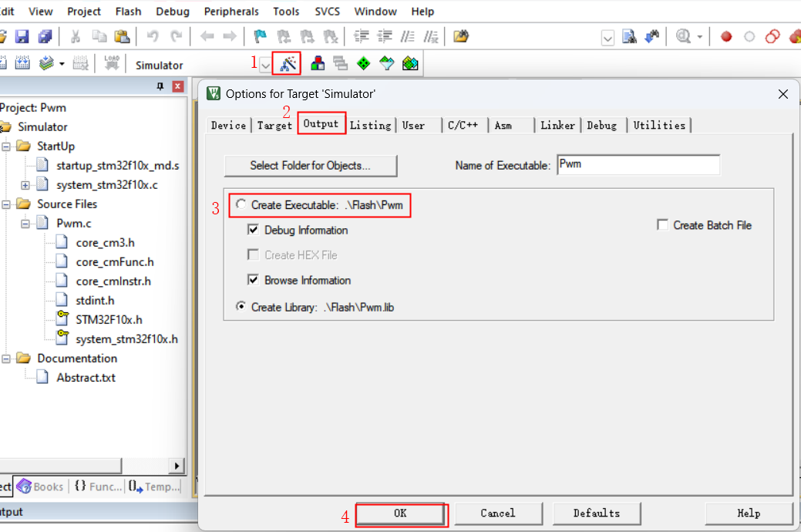Click the Options for Target magic wand icon
Screen dimensions: 801x532
(288, 64)
